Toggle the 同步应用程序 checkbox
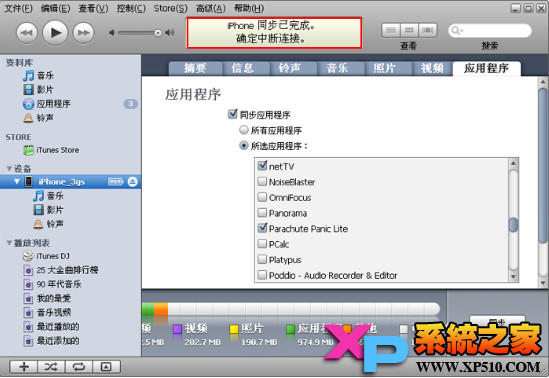This screenshot has width=549, height=378. [x=232, y=114]
